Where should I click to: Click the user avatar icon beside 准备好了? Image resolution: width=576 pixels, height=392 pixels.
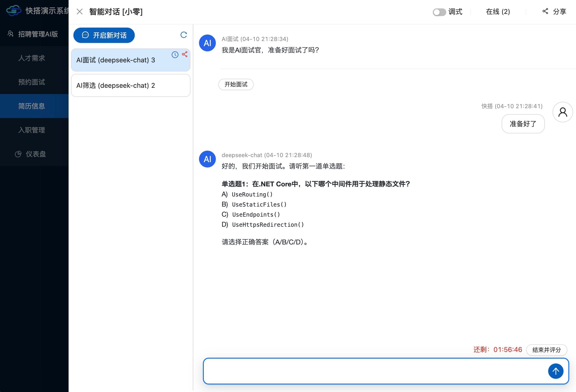[563, 112]
